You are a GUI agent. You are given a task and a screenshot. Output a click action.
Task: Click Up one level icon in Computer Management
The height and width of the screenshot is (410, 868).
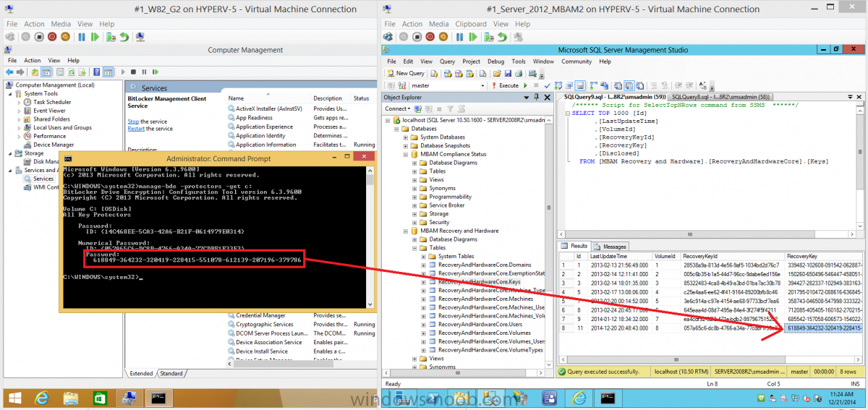click(35, 72)
